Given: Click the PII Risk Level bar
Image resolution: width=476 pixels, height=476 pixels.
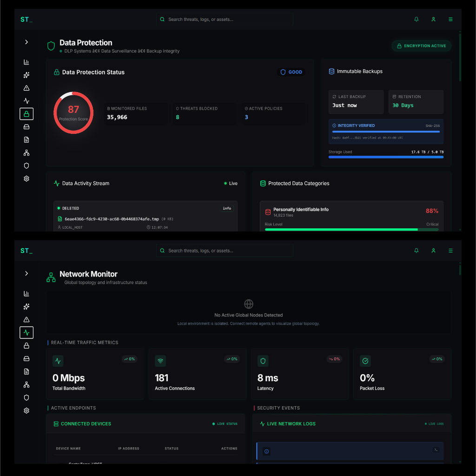Looking at the screenshot, I should [x=351, y=230].
